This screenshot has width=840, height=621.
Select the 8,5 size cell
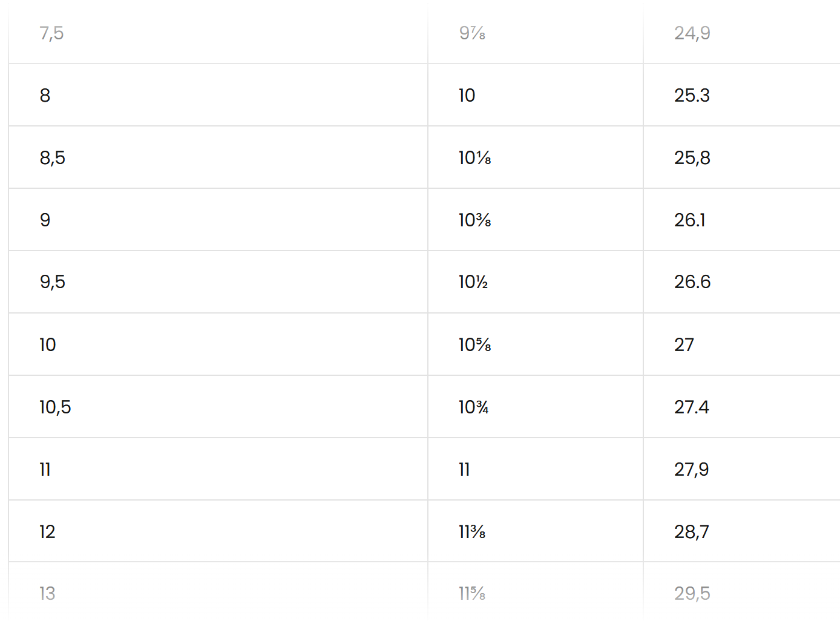(53, 158)
